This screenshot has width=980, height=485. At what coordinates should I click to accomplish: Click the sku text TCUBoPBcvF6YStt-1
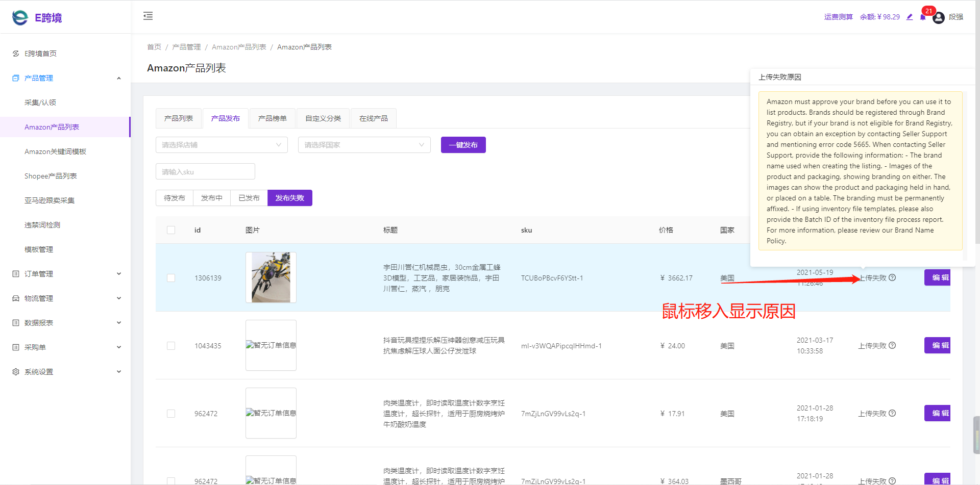[552, 278]
